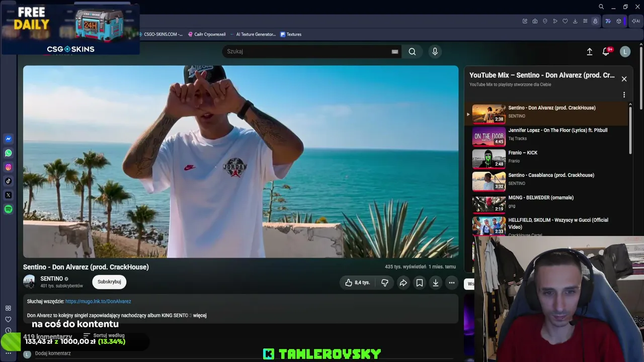
Task: Open Messenger in the browser sidebar
Action: coord(8,139)
